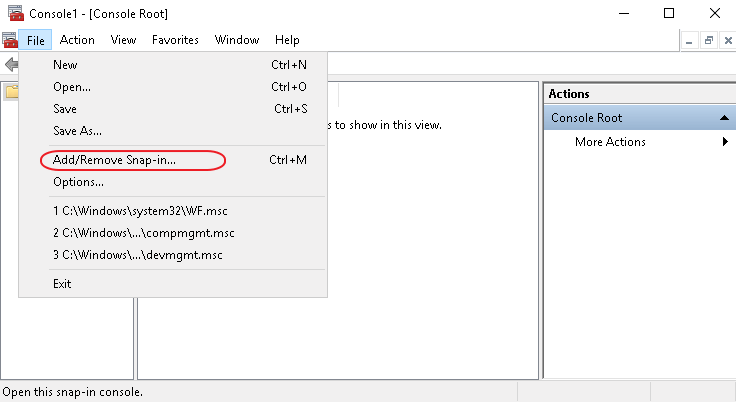The width and height of the screenshot is (736, 402).
Task: Minimize the inner Console Root child window
Action: (689, 40)
